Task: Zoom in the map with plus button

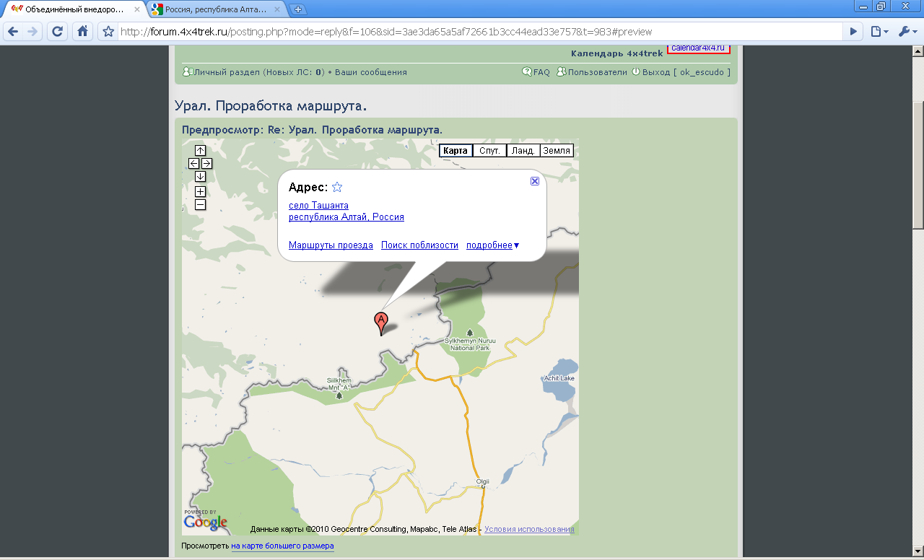Action: [x=200, y=192]
